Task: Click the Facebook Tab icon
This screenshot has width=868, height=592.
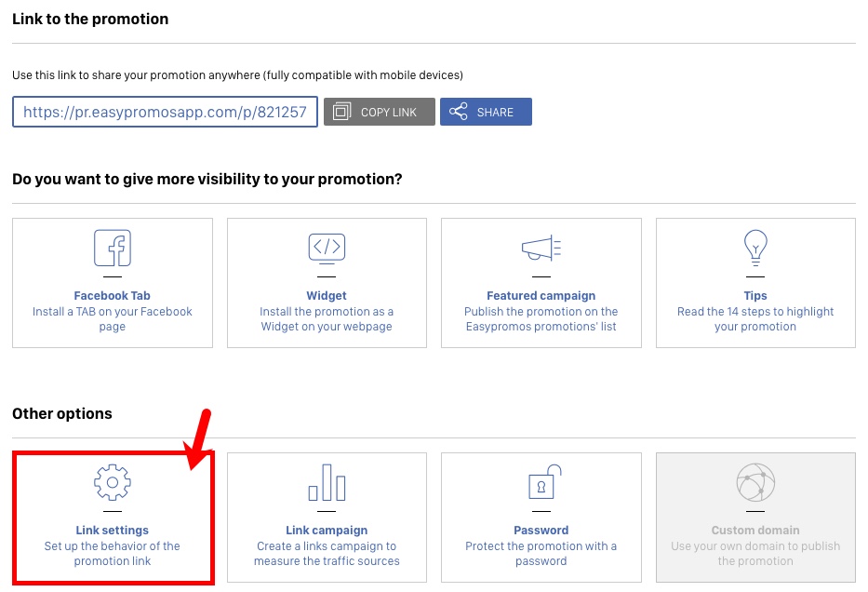Action: (x=112, y=248)
